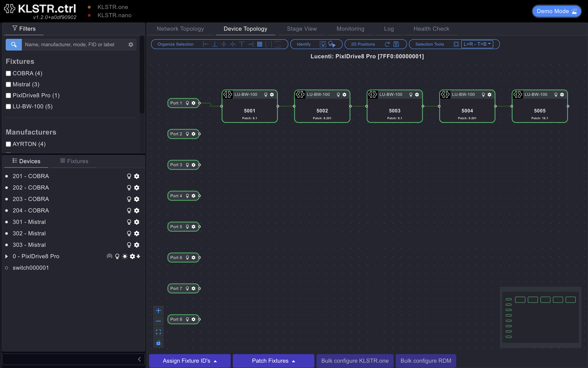Image resolution: width=588 pixels, height=368 pixels.
Task: Switch to the Network Topology tab
Action: point(180,29)
